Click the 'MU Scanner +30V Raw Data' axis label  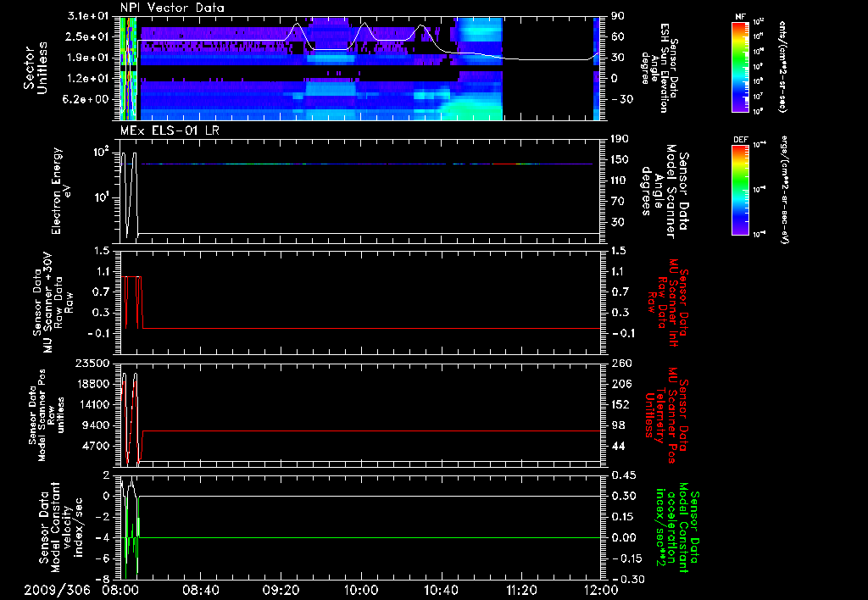[x=53, y=303]
